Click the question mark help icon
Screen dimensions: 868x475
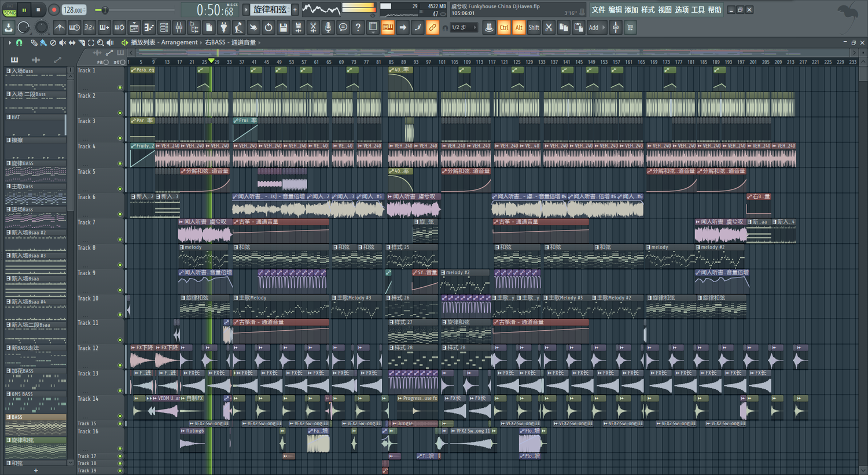358,27
